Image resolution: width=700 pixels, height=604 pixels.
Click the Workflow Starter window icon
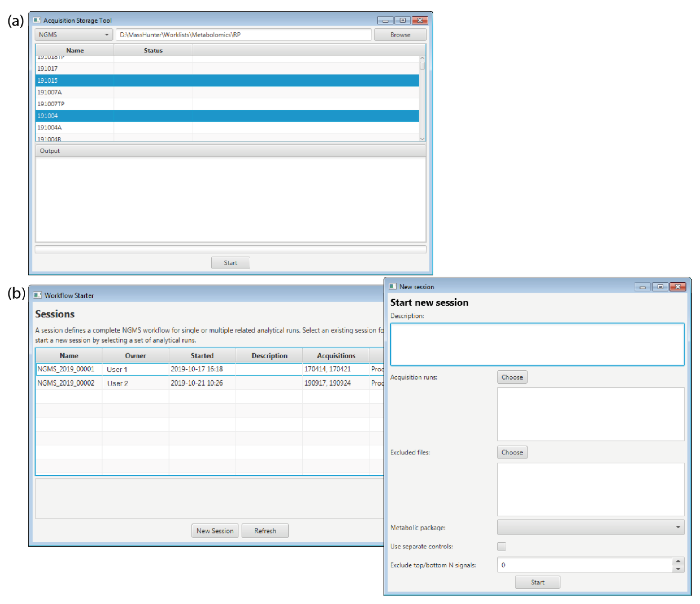(x=38, y=295)
